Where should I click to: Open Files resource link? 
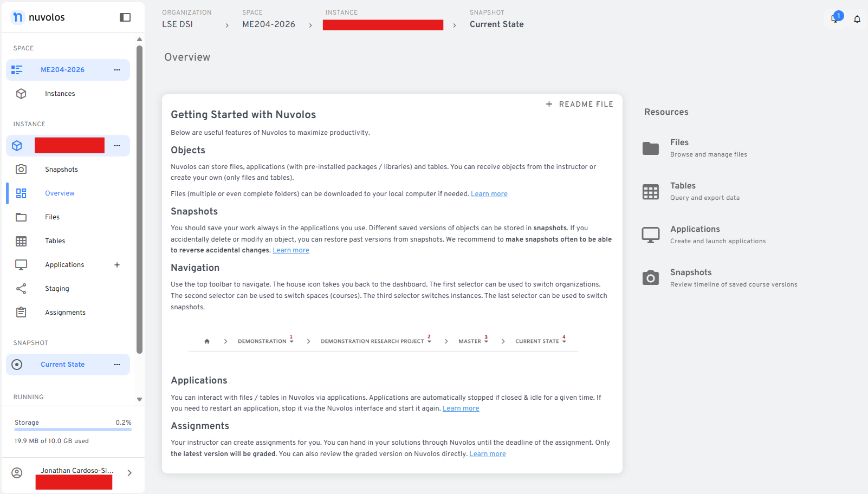click(x=679, y=142)
